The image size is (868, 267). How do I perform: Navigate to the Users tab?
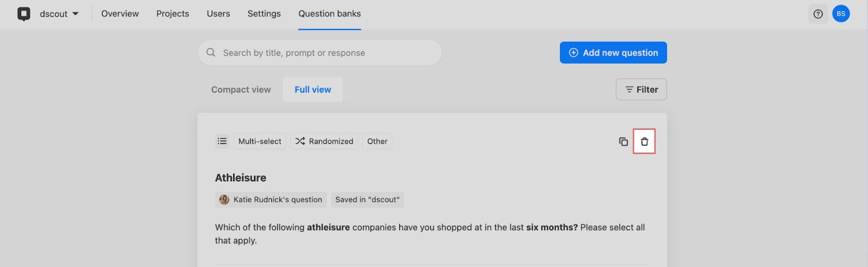click(x=218, y=14)
